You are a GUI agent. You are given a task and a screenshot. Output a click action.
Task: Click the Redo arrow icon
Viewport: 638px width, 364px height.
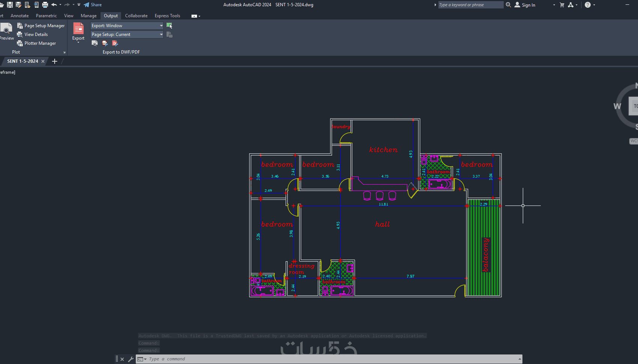tap(67, 5)
